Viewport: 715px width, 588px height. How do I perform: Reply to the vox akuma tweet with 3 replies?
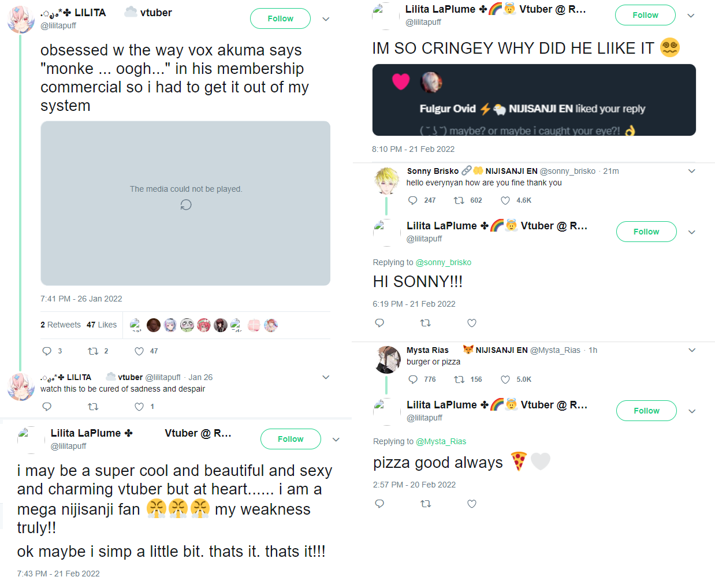pyautogui.click(x=47, y=351)
